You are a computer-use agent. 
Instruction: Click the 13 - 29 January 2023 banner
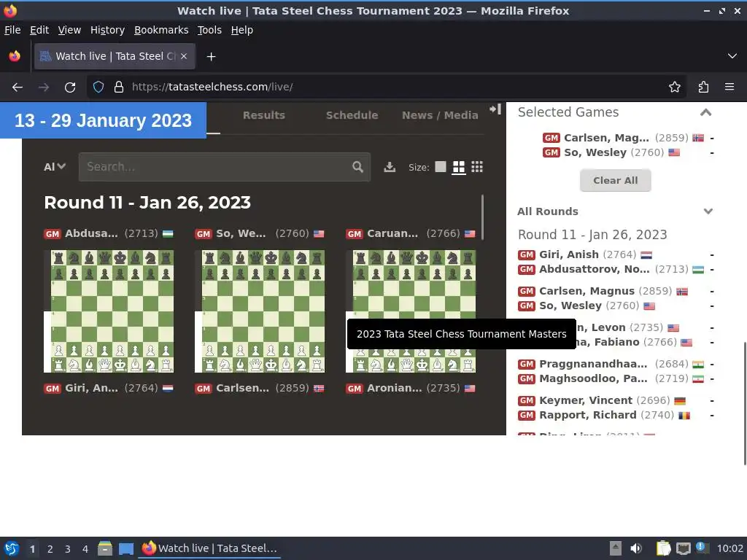click(103, 120)
